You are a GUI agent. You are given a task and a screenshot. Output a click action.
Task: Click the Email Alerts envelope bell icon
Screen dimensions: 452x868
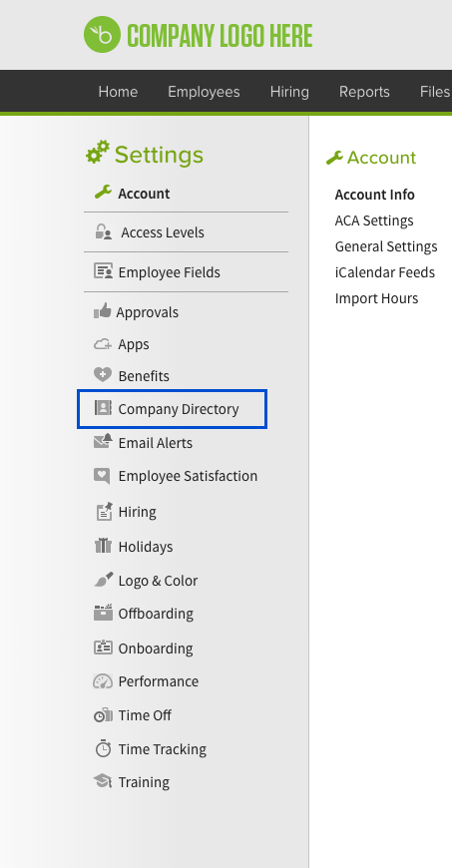click(x=103, y=442)
